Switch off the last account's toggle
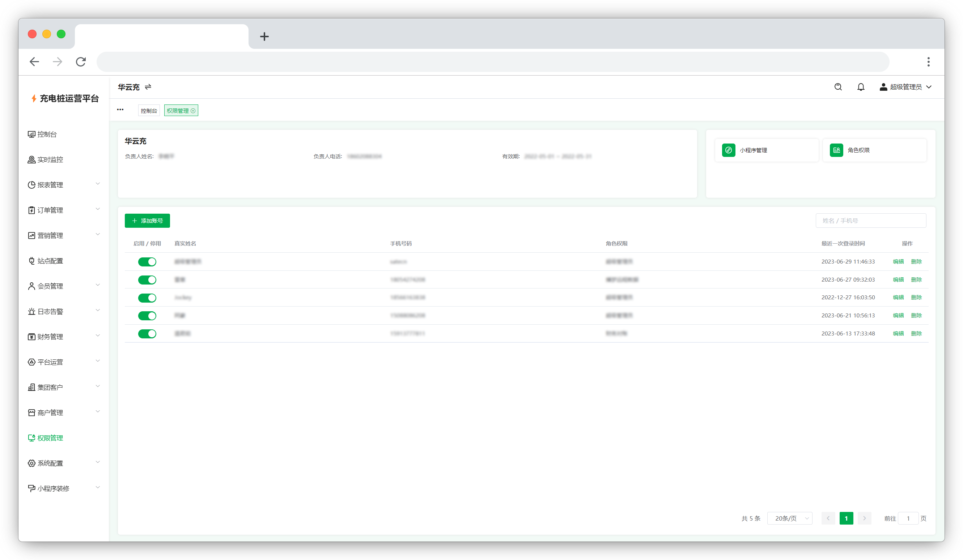Viewport: 963px width, 560px height. (147, 334)
